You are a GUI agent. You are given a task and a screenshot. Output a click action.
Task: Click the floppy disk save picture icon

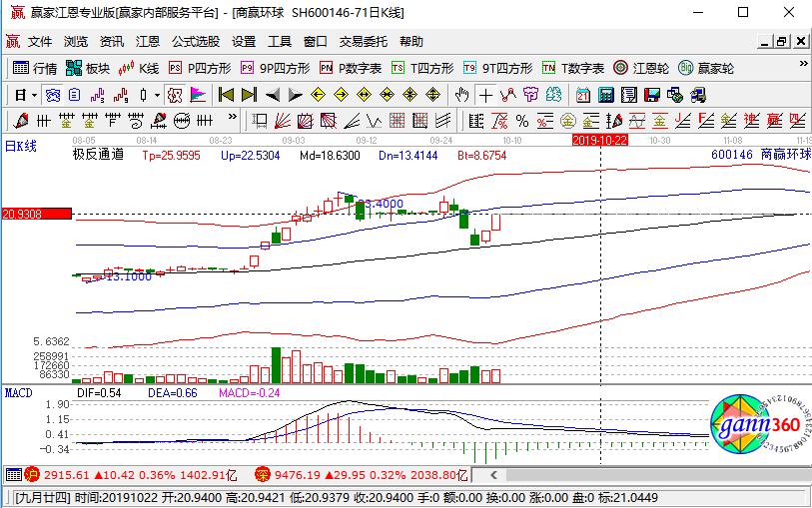(x=652, y=95)
